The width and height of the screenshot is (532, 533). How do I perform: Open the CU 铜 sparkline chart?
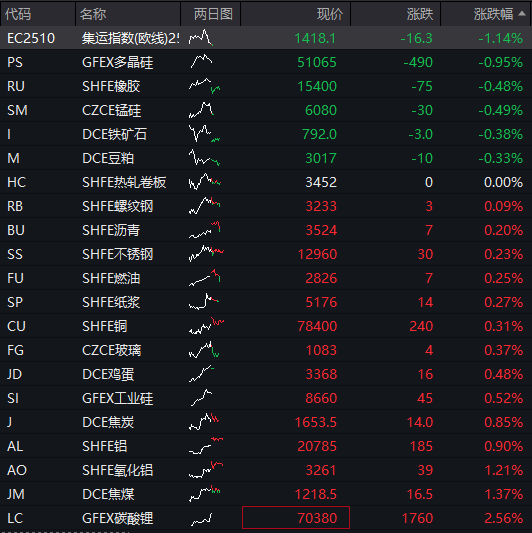[x=206, y=326]
